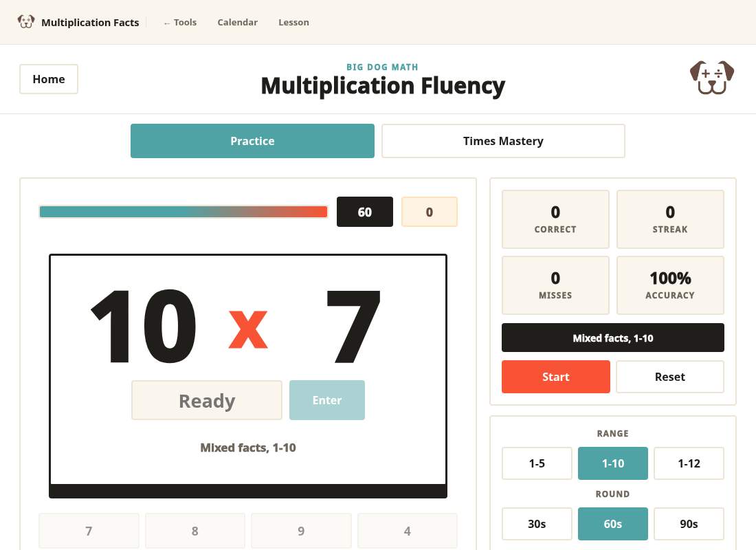Screen dimensions: 756x550
Task: Select the 1-10 range option
Action: coord(613,463)
